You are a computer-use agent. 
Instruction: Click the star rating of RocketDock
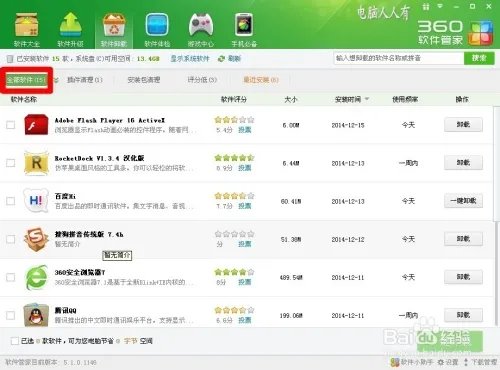pyautogui.click(x=234, y=158)
